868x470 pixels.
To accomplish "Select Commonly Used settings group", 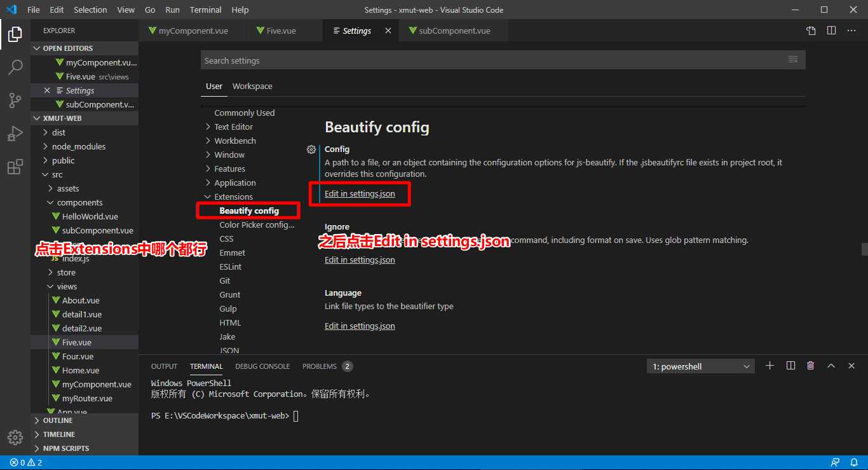I will (x=245, y=113).
